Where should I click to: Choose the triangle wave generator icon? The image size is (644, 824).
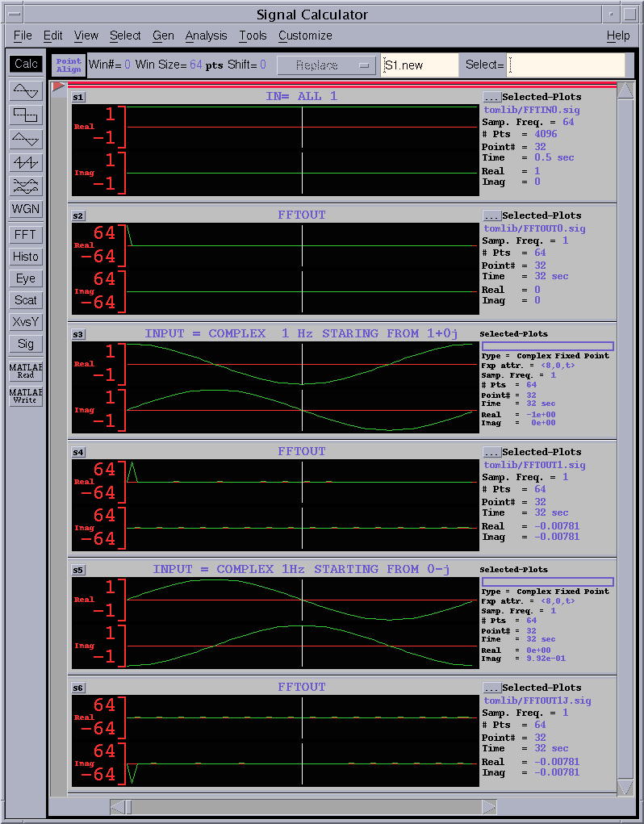(26, 139)
